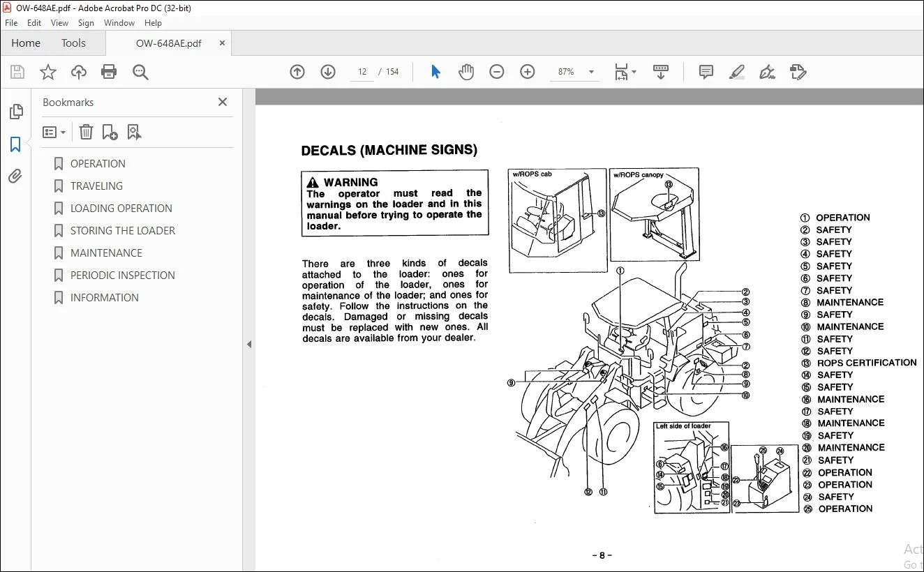Open the Help menu
Viewport: 924px width, 572px height.
153,23
